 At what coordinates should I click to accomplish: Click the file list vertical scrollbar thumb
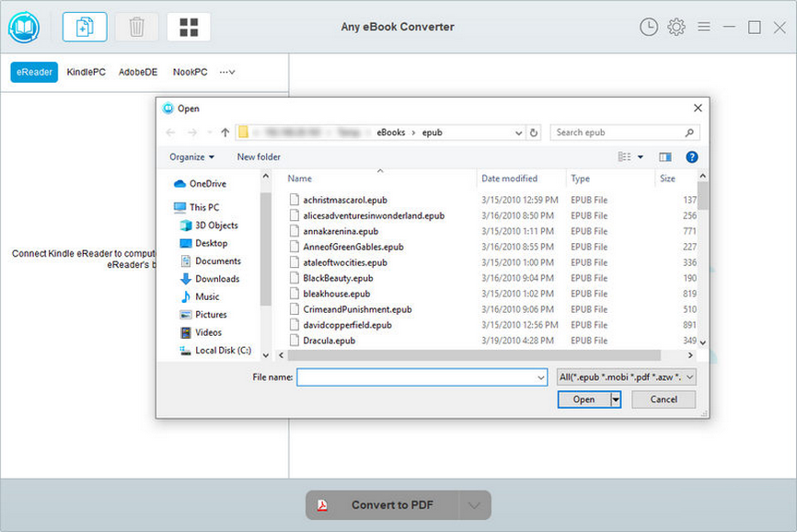702,196
